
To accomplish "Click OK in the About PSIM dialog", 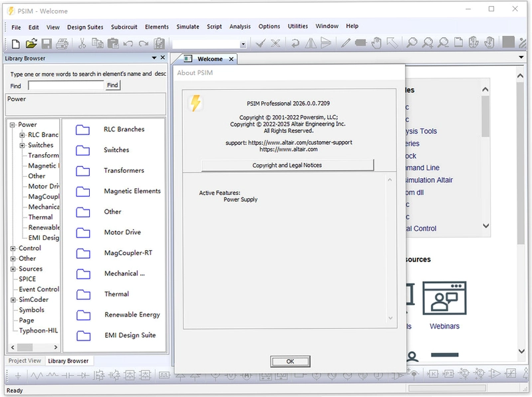I will tap(290, 361).
